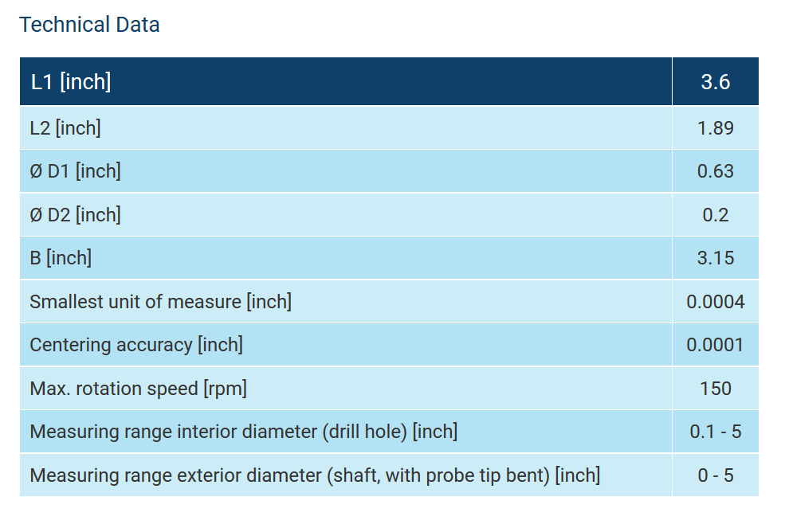This screenshot has height=532, width=785.
Task: Click the 0.63 value cell
Action: point(715,171)
